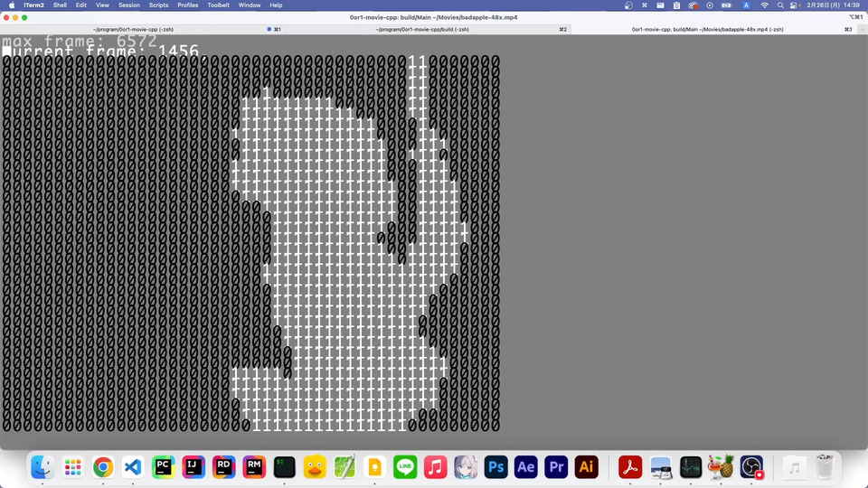Screen dimensions: 868x488
Task: Open Control Center in the menu bar
Action: click(x=795, y=5)
